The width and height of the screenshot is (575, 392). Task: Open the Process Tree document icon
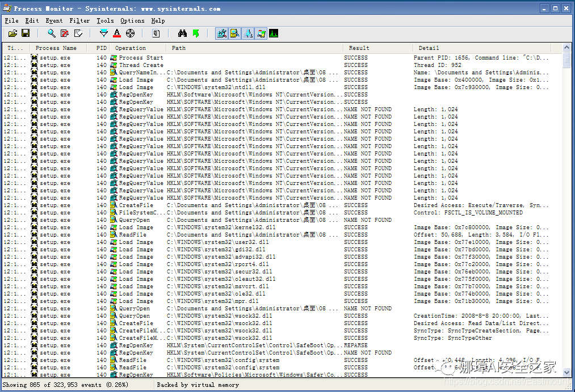click(x=156, y=33)
